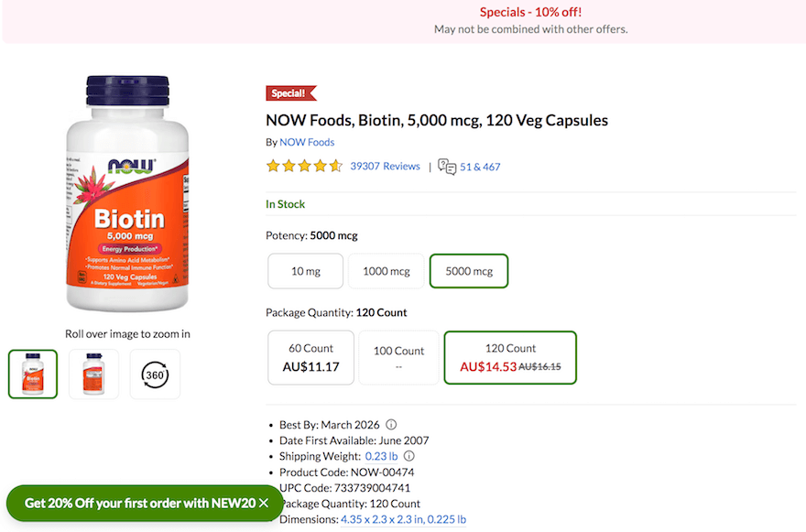This screenshot has height=532, width=806.
Task: Click the Best By info icon
Action: pyautogui.click(x=391, y=425)
